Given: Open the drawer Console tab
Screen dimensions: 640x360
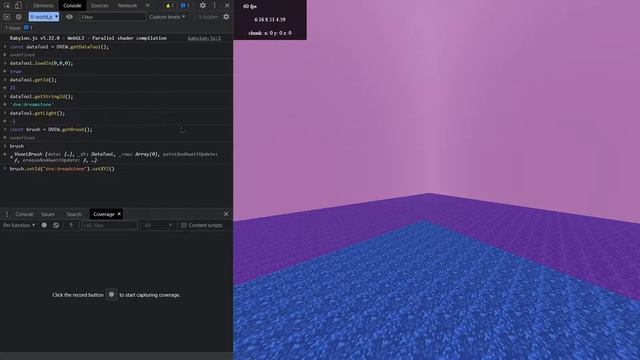Looking at the screenshot, I should [x=24, y=214].
